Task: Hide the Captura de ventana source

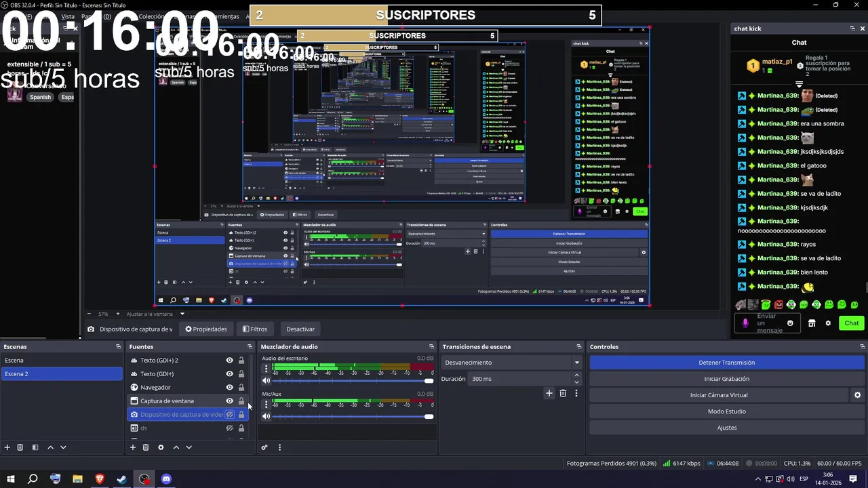Action: pyautogui.click(x=229, y=401)
